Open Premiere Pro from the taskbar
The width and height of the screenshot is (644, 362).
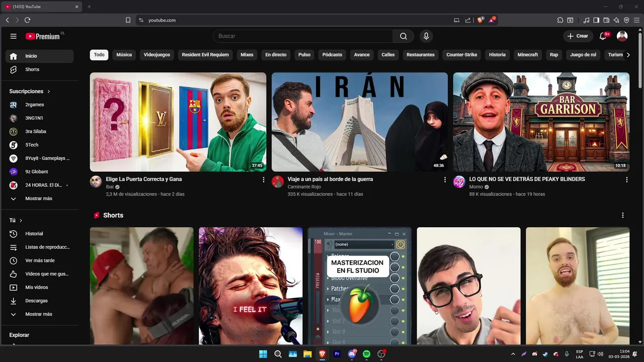tap(337, 354)
